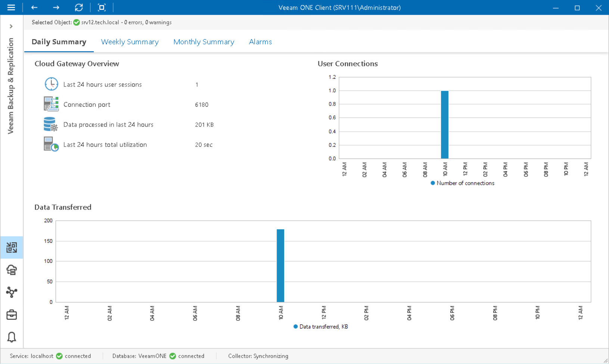Click the forward navigation arrow
This screenshot has width=609, height=364.
click(x=56, y=7)
